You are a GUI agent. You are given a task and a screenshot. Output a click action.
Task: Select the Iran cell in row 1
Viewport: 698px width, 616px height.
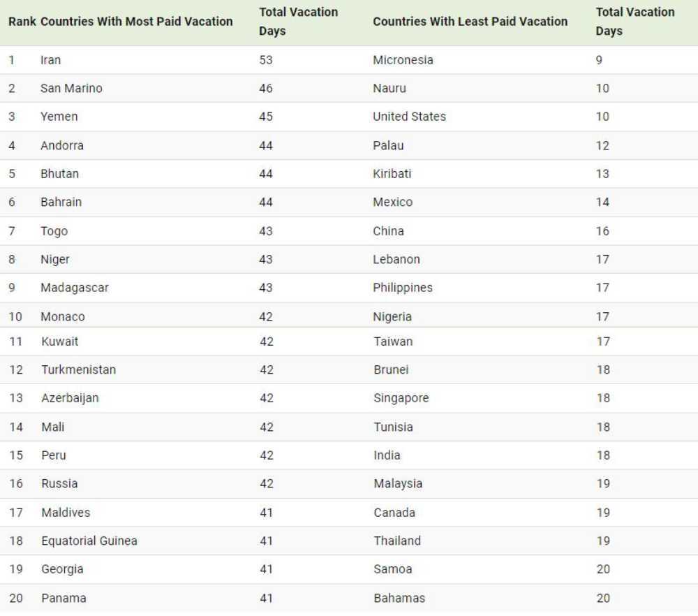tap(51, 59)
